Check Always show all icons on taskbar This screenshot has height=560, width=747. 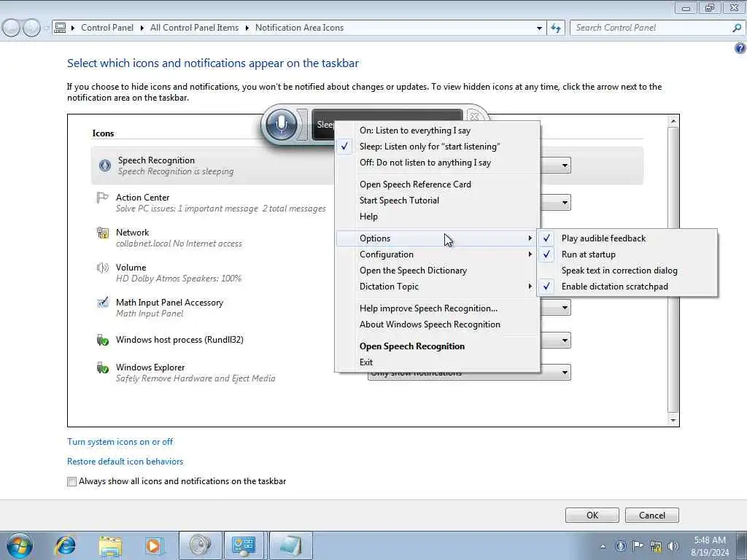point(72,481)
